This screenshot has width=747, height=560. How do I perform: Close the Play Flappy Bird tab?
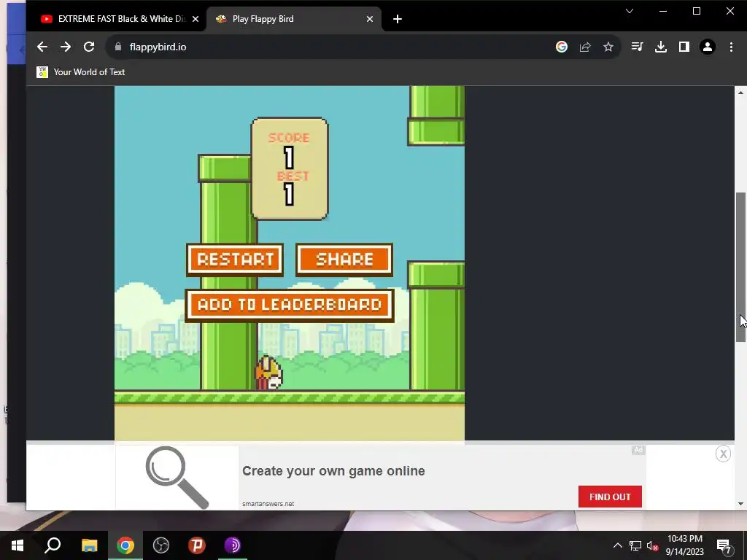pos(370,19)
